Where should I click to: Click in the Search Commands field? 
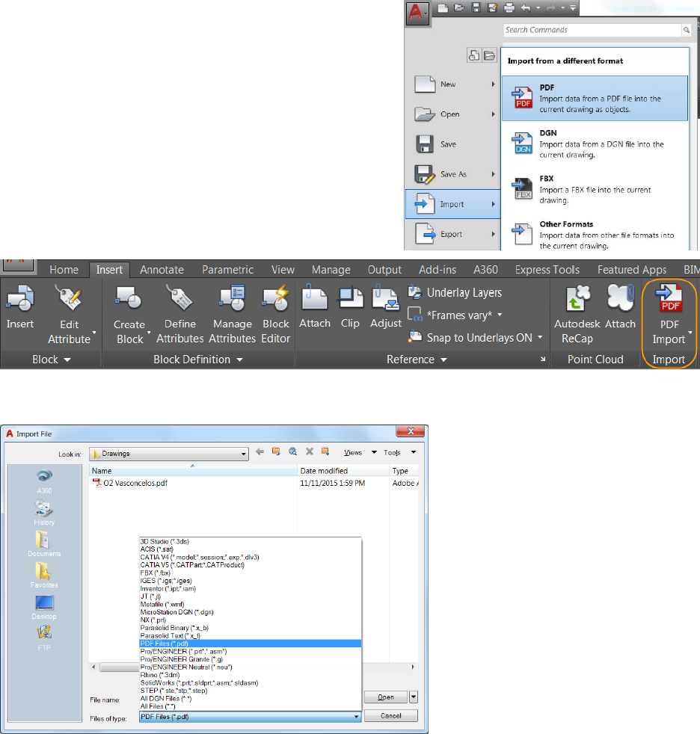pos(592,30)
